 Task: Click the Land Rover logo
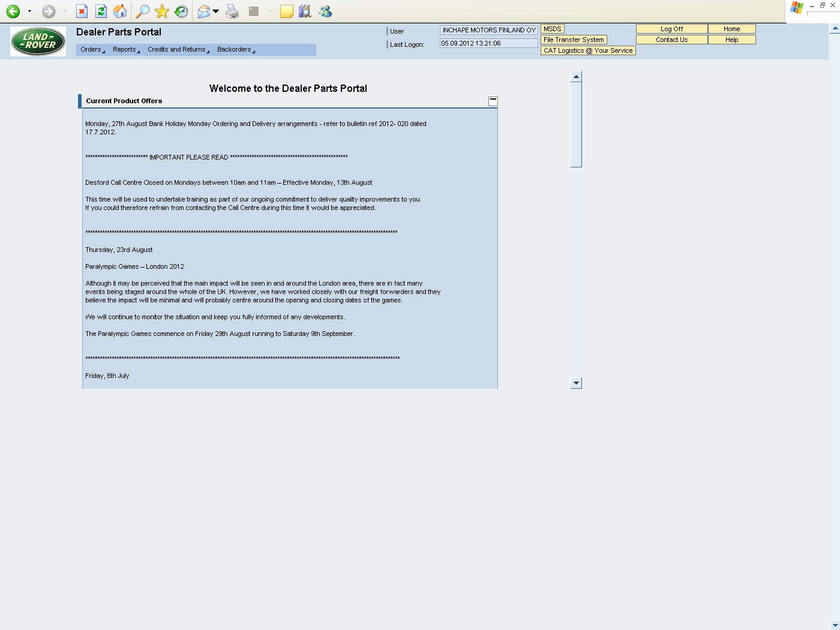tap(38, 41)
